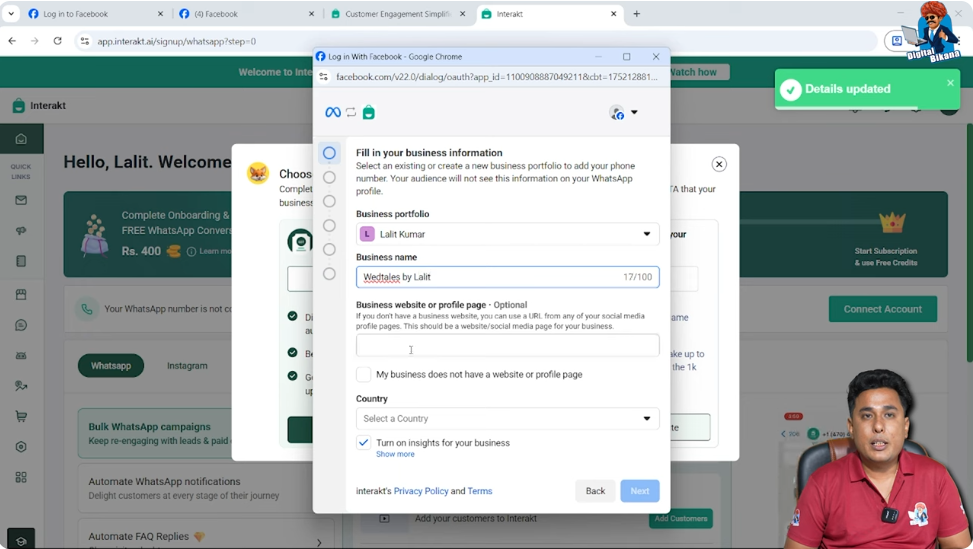Click the Business website or profile page field
Viewport: 973px width, 549px height.
[x=508, y=346]
